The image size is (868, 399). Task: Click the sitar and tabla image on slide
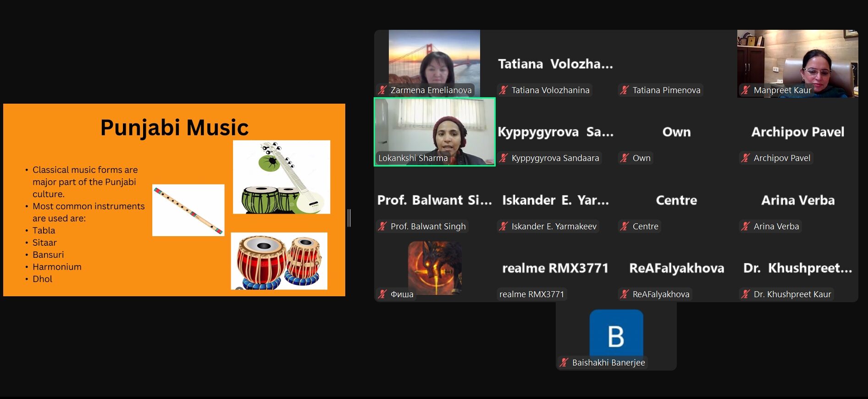[x=282, y=177]
